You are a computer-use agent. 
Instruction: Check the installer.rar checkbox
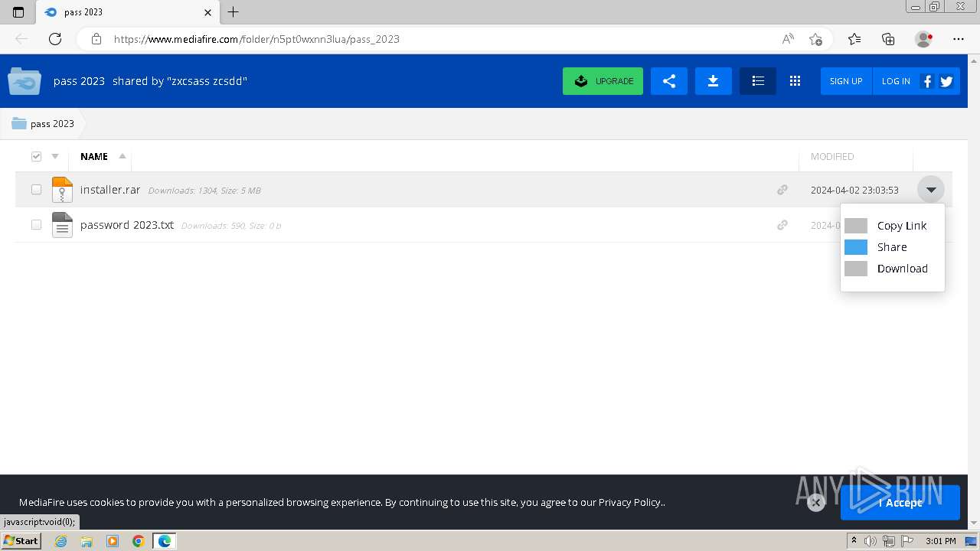coord(36,190)
